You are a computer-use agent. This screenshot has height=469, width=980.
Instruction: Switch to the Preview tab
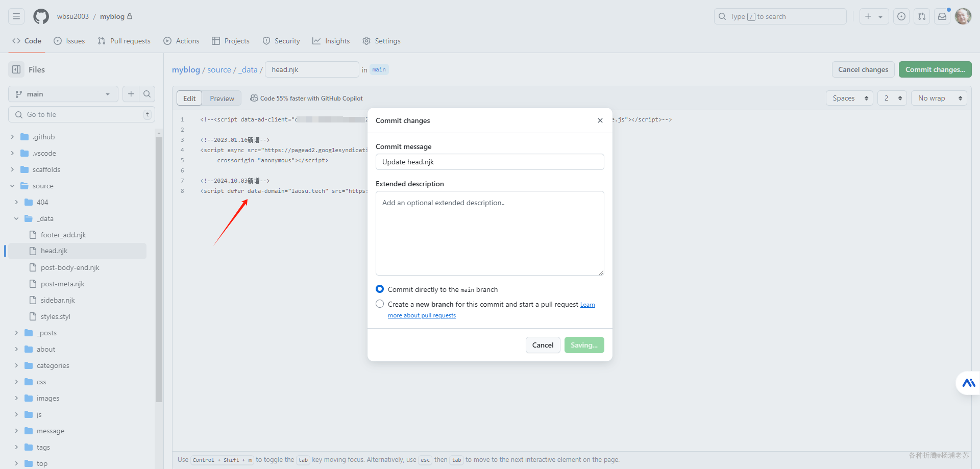pos(222,98)
